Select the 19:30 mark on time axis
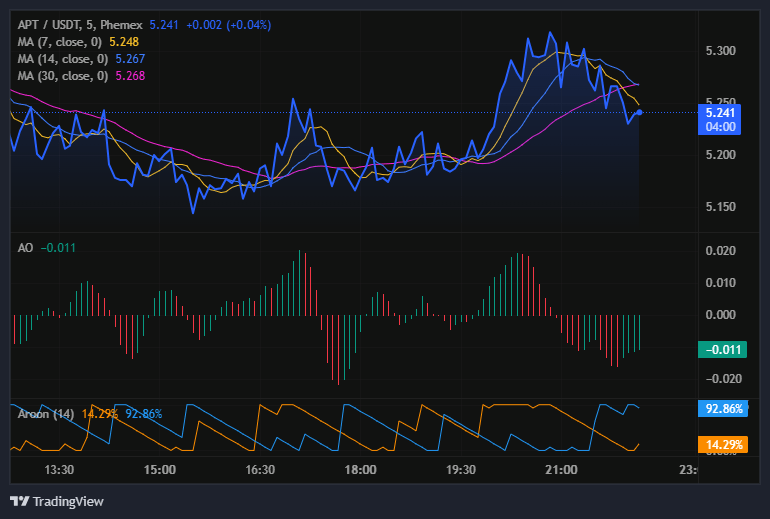The height and width of the screenshot is (519, 770). click(460, 469)
